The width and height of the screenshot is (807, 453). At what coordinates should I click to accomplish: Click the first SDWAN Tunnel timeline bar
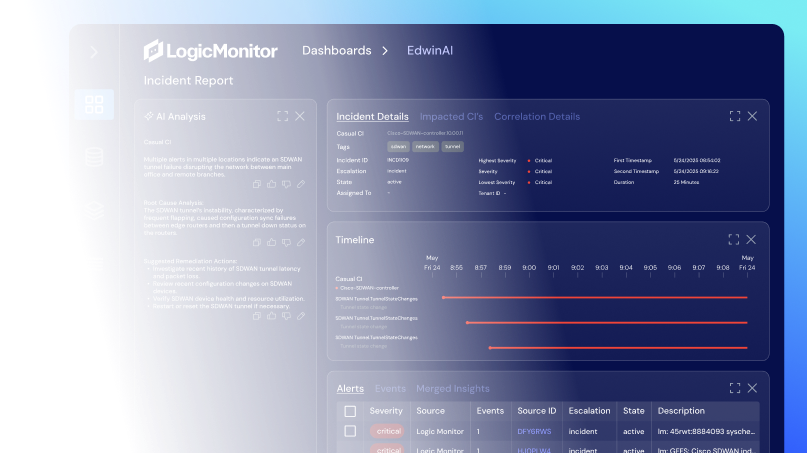click(595, 298)
